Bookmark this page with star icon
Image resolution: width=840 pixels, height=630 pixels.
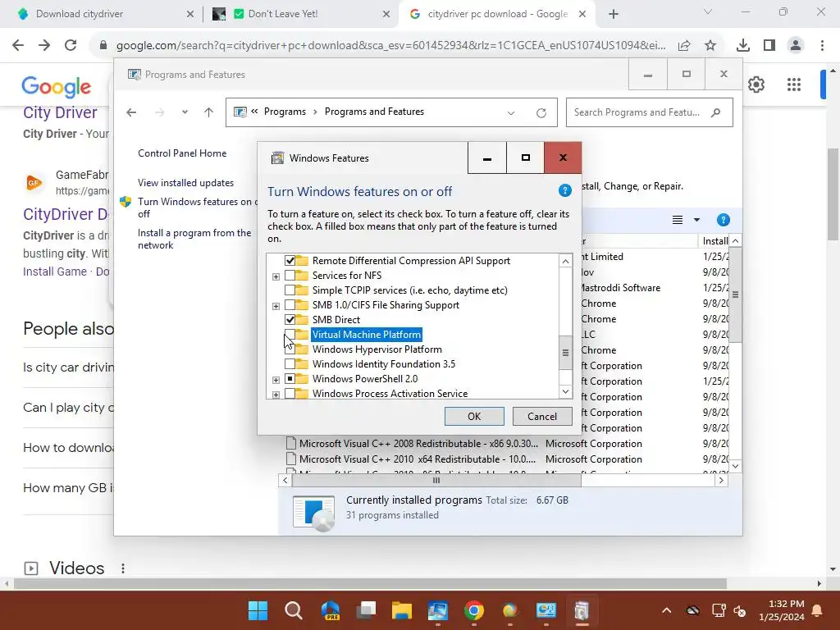pos(710,46)
